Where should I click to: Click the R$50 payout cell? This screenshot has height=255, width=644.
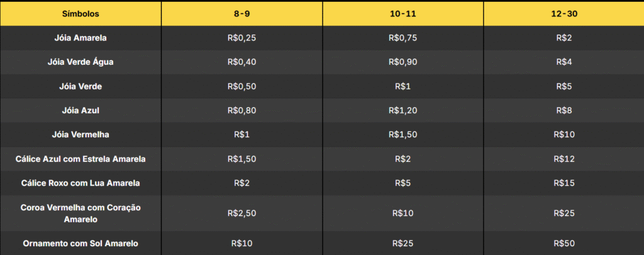[564, 244]
